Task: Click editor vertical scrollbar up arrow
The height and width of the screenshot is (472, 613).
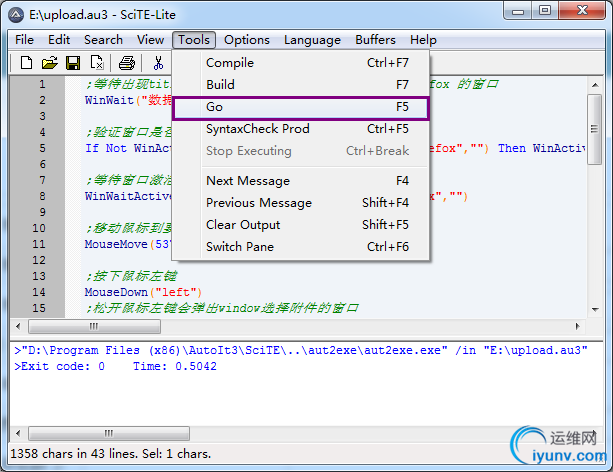Action: [595, 85]
